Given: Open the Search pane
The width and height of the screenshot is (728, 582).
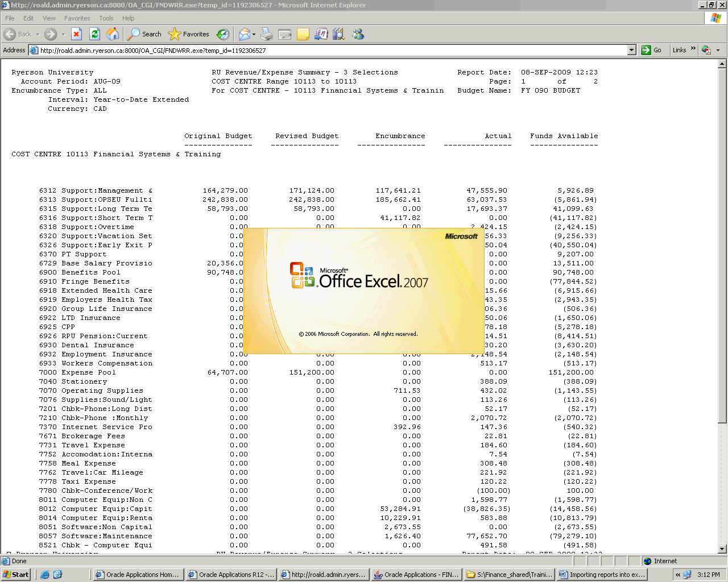Looking at the screenshot, I should (144, 34).
